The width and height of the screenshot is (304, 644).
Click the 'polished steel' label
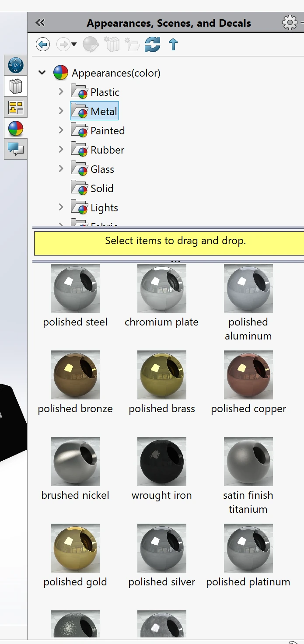click(75, 322)
